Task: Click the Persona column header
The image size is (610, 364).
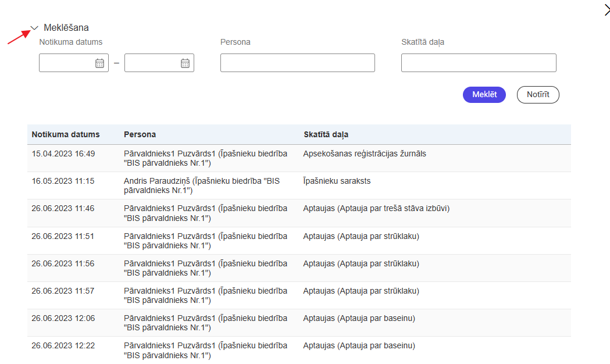Action: point(140,134)
